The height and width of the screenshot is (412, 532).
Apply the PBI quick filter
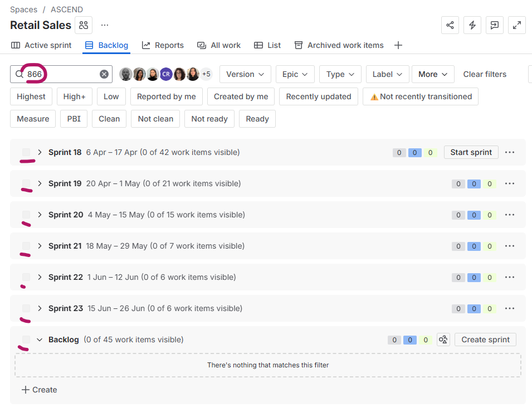click(74, 119)
